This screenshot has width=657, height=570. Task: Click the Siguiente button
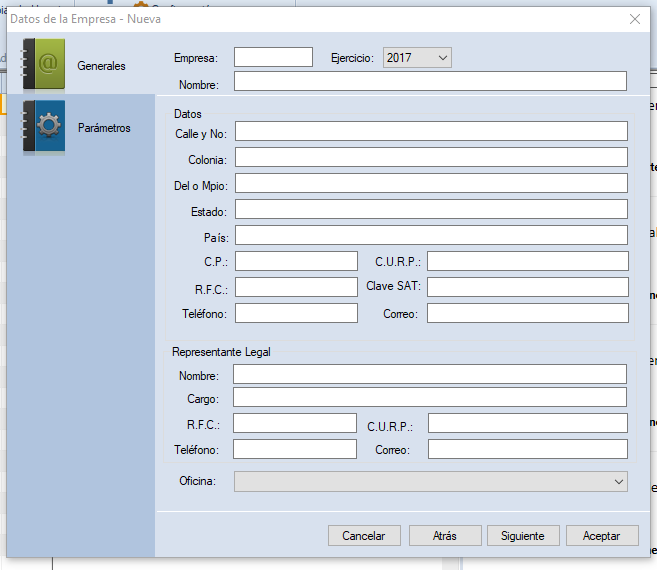tap(523, 536)
